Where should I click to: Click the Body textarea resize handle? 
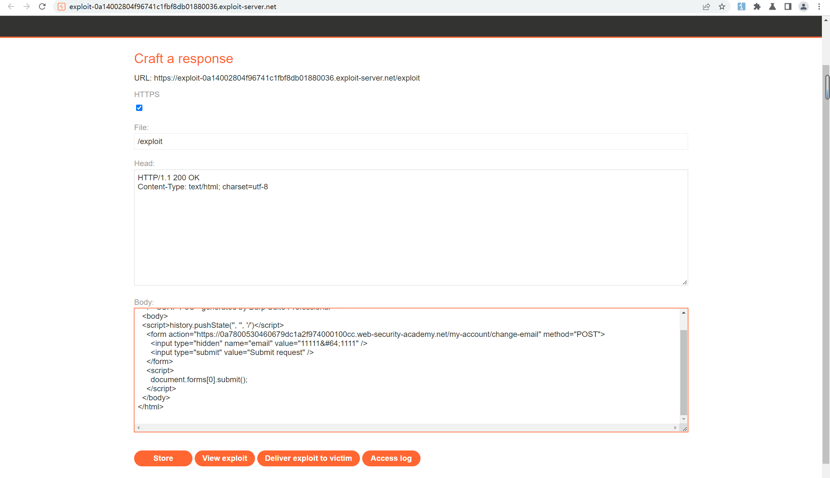click(x=684, y=428)
